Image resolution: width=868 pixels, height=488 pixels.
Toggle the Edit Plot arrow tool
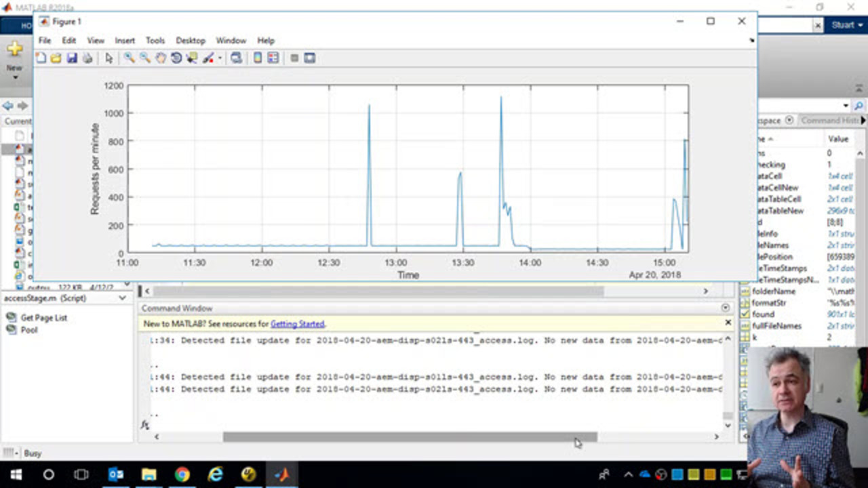pyautogui.click(x=108, y=58)
